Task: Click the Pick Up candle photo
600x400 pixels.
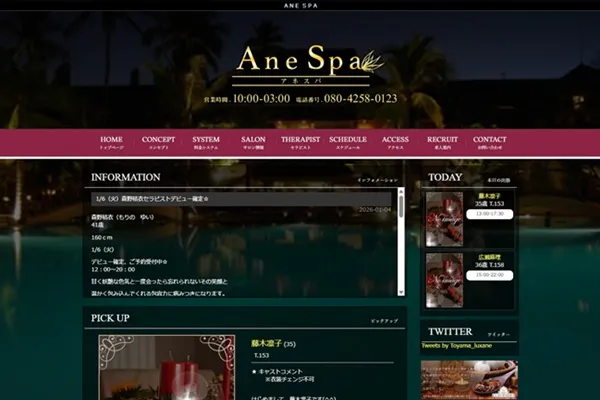Action: coord(167,369)
